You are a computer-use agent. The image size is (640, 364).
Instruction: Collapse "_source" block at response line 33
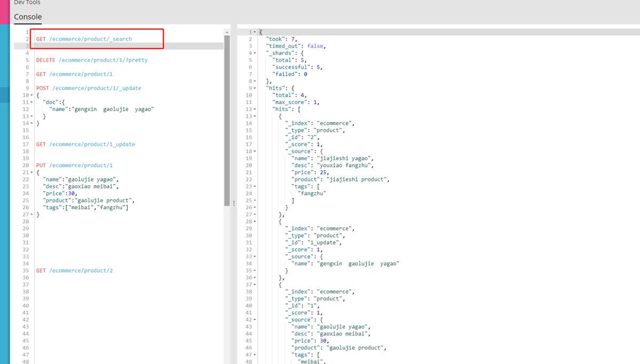click(255, 256)
